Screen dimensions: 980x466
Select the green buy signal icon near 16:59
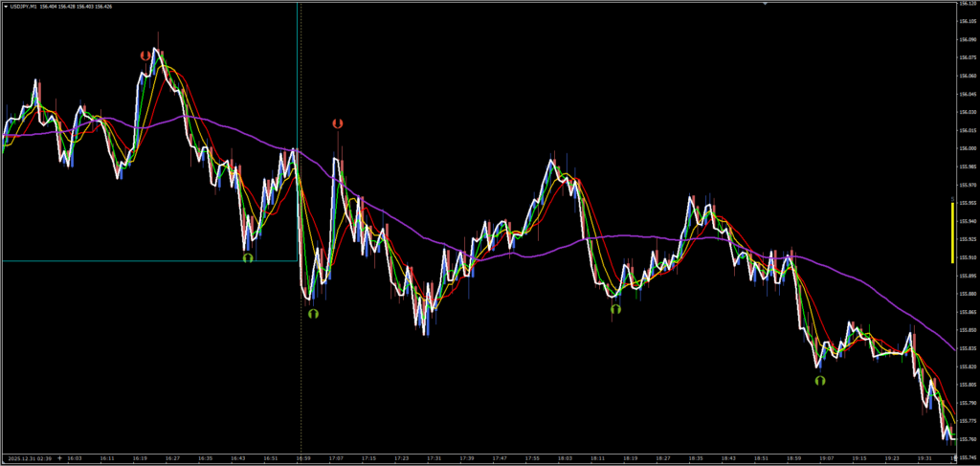coord(312,313)
